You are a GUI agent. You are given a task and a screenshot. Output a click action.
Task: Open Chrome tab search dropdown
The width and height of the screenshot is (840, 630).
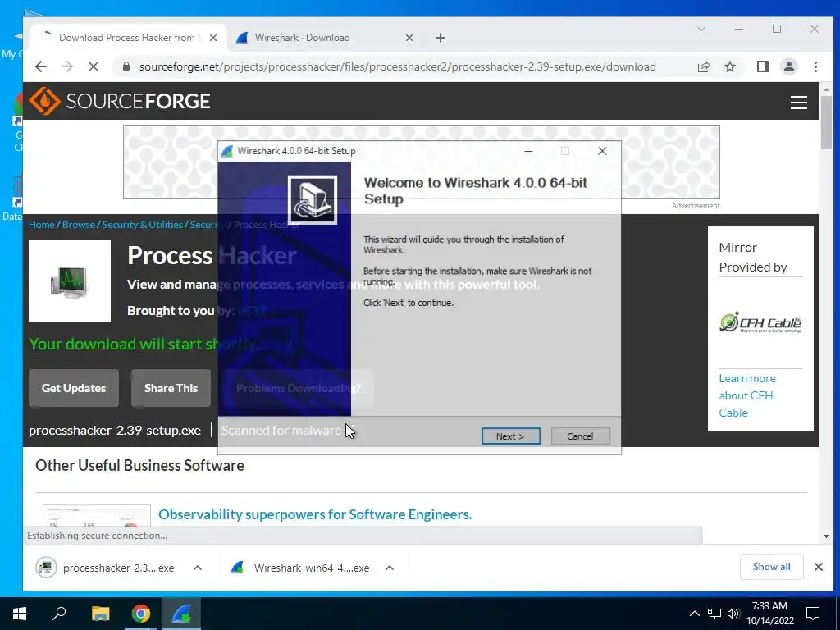click(701, 29)
